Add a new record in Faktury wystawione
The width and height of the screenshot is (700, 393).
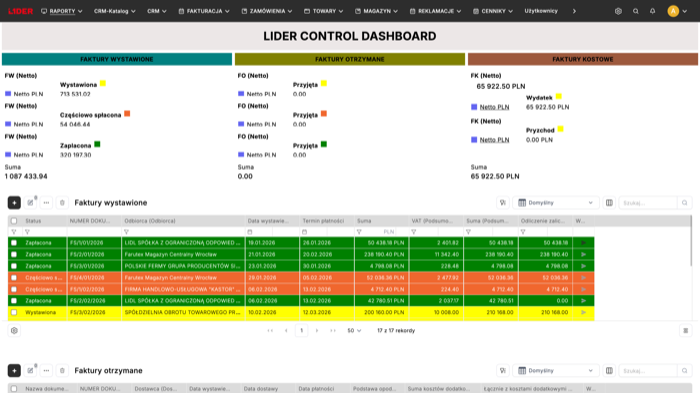pyautogui.click(x=14, y=203)
